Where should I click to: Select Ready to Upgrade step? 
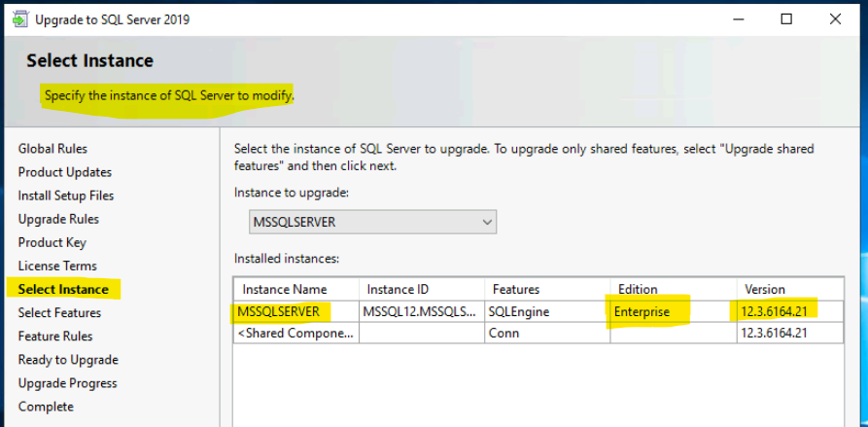68,360
